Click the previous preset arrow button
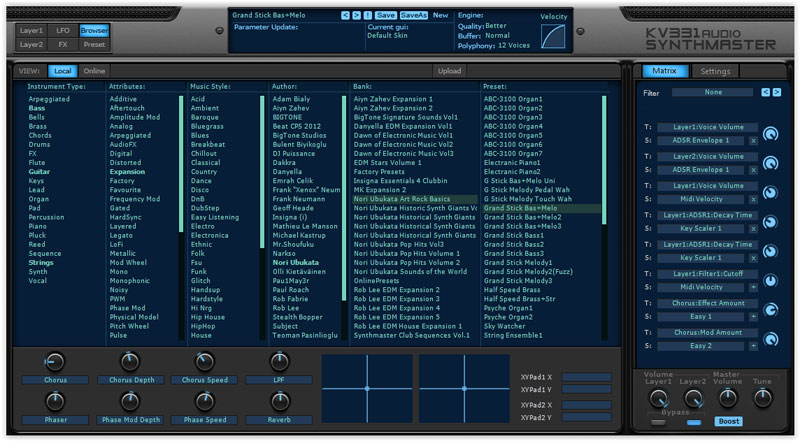This screenshot has width=800, height=441. (344, 15)
